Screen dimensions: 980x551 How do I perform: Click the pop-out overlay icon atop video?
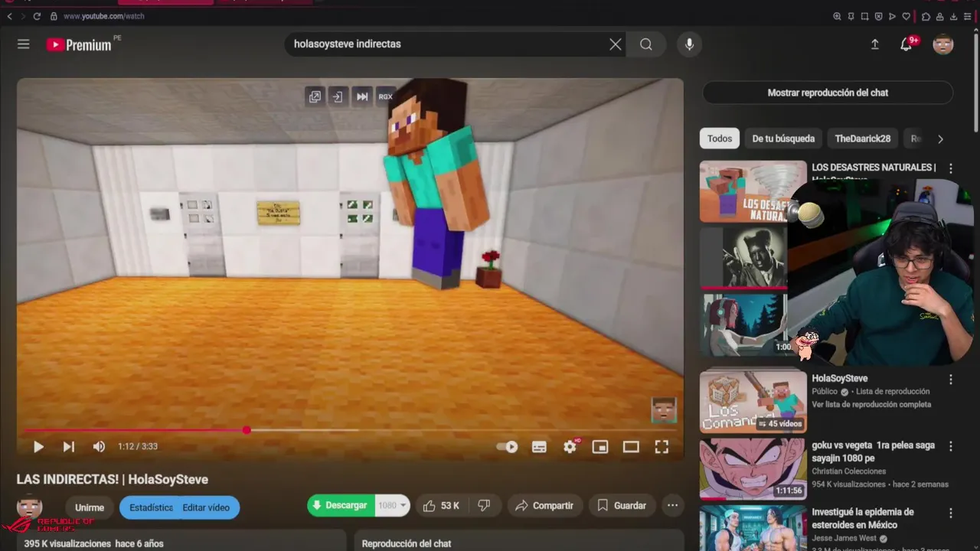point(315,96)
